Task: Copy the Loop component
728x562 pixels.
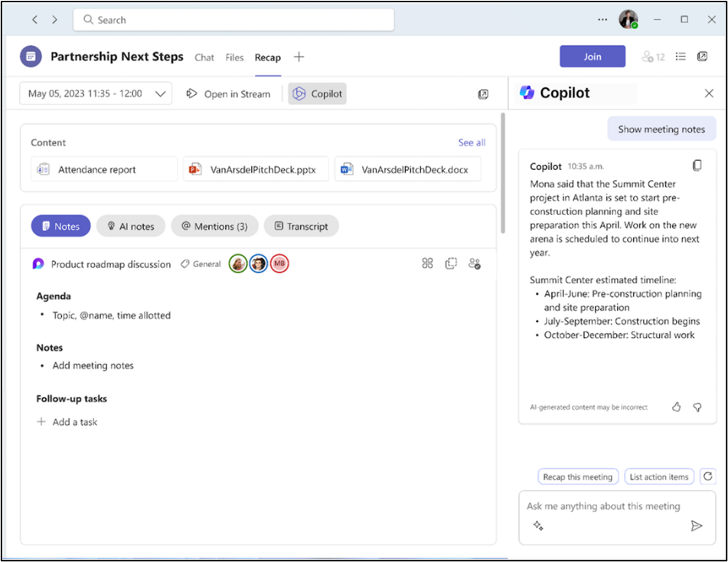Action: [451, 263]
